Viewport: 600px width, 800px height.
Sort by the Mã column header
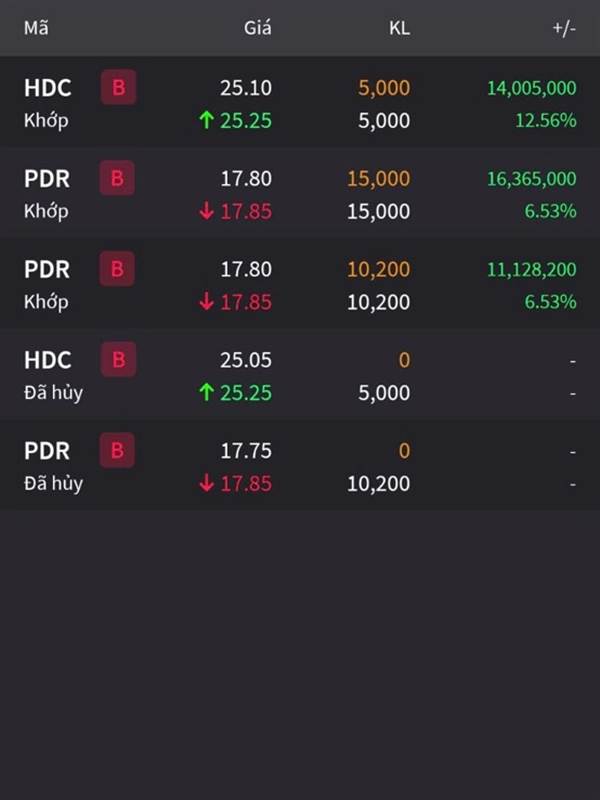(x=36, y=28)
